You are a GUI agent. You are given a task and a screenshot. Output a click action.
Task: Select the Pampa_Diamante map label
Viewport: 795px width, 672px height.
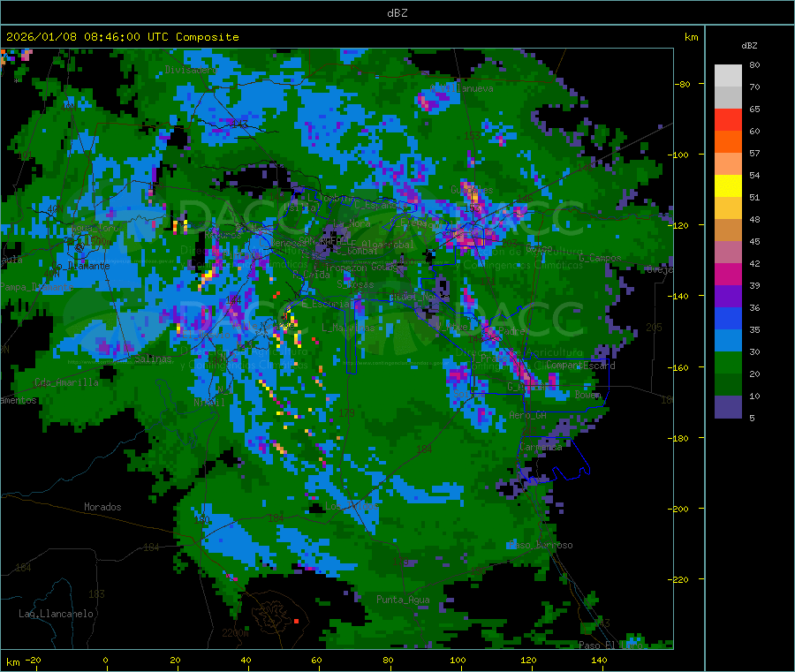[x=36, y=287]
